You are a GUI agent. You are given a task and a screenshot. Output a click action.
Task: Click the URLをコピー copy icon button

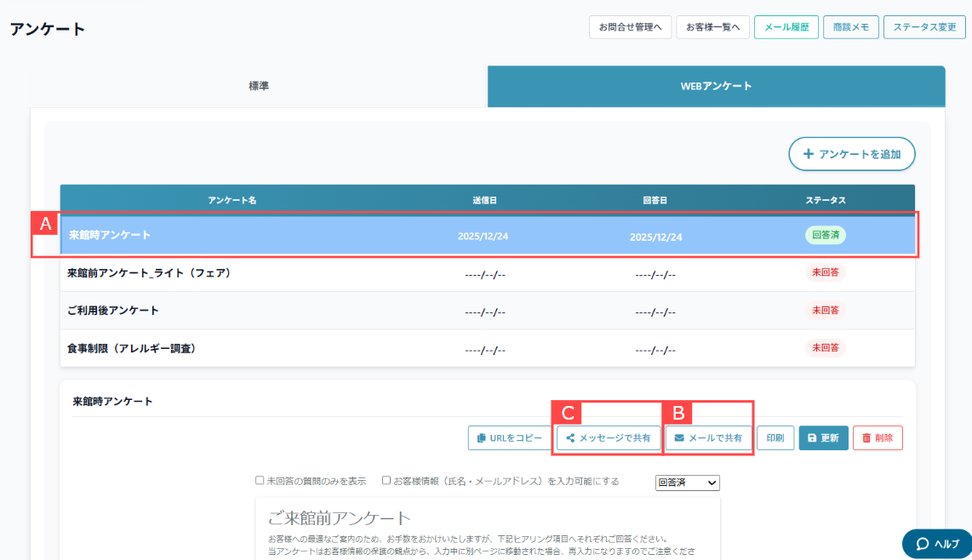[x=509, y=438]
